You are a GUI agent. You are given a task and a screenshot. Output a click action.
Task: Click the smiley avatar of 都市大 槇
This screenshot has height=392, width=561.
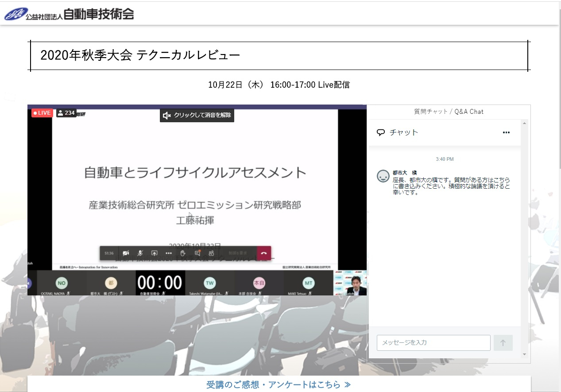point(383,176)
